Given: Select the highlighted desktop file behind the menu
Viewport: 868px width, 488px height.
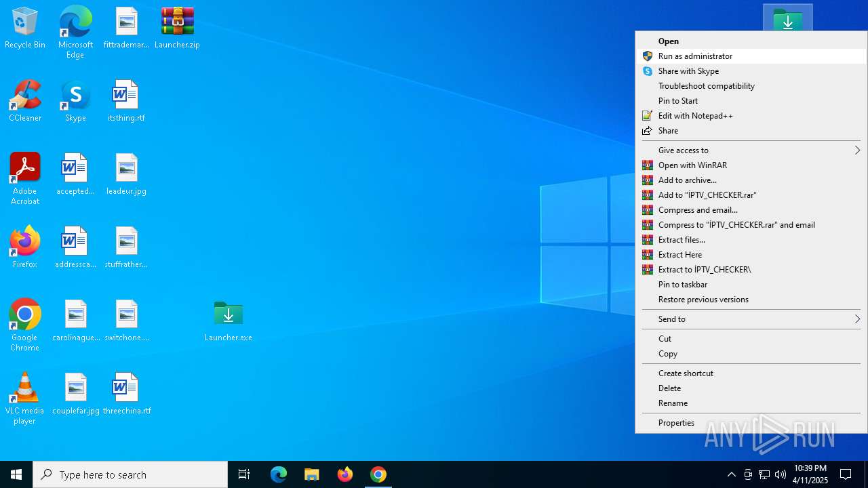Looking at the screenshot, I should coord(788,18).
